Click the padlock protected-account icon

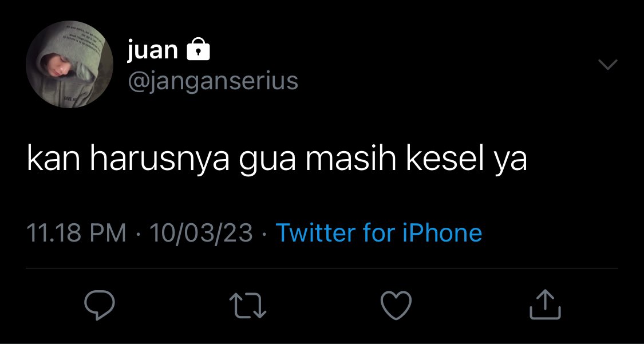199,50
